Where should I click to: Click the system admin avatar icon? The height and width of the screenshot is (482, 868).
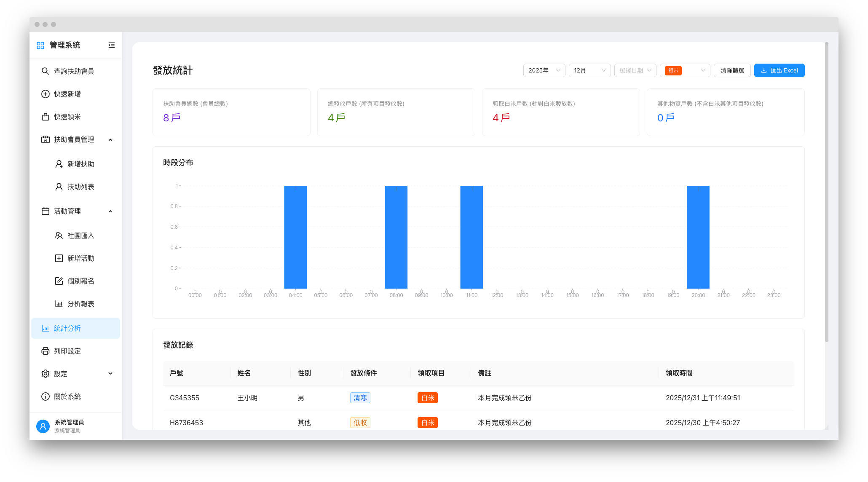43,426
